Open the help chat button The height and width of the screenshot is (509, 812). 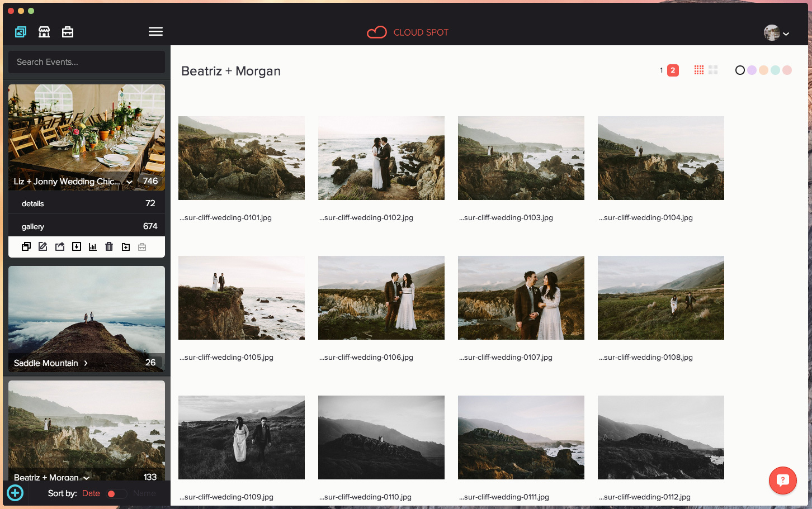point(782,480)
